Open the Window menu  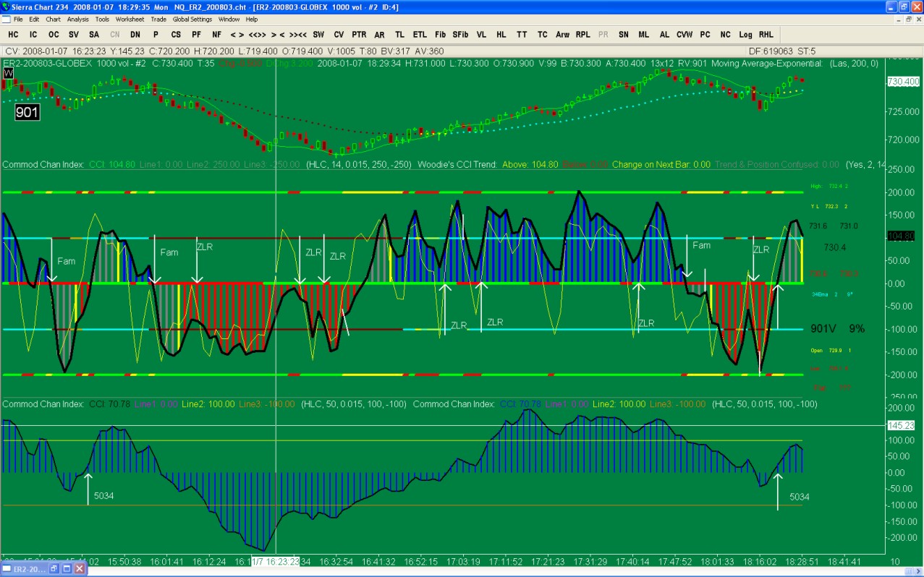pyautogui.click(x=229, y=20)
